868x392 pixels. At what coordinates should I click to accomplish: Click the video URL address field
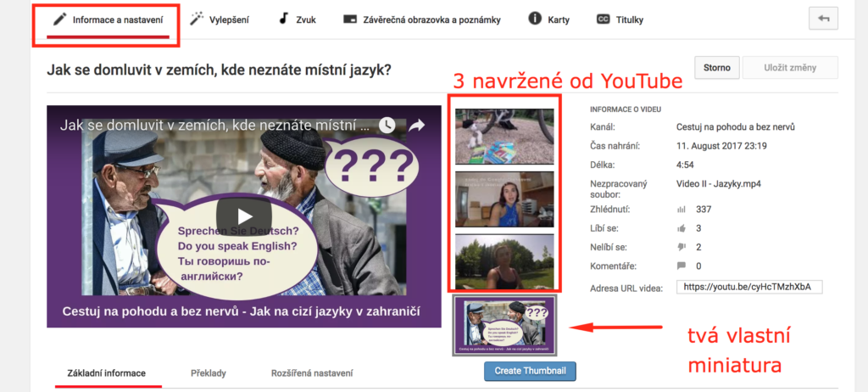(749, 287)
